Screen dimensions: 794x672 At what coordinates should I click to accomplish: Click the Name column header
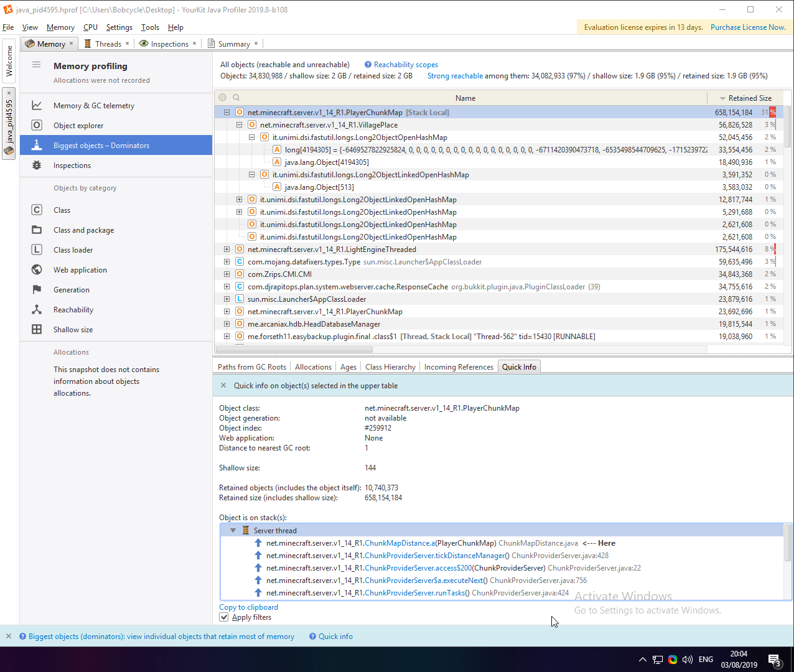pyautogui.click(x=465, y=98)
